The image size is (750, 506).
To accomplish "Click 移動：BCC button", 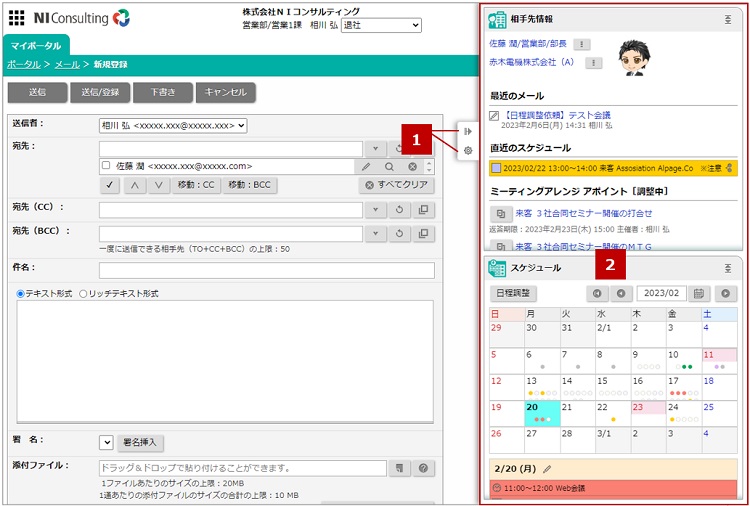I will tap(250, 185).
